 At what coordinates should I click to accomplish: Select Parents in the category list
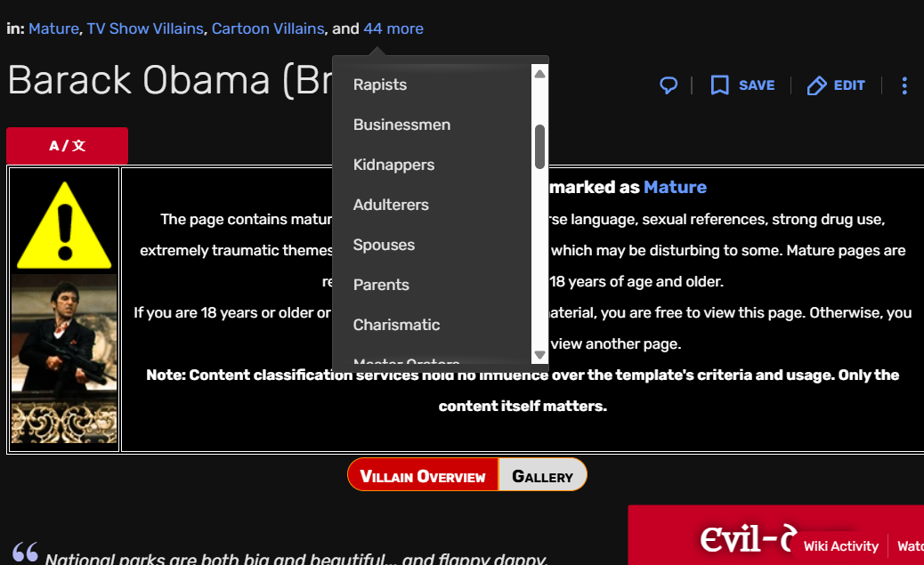coord(381,285)
